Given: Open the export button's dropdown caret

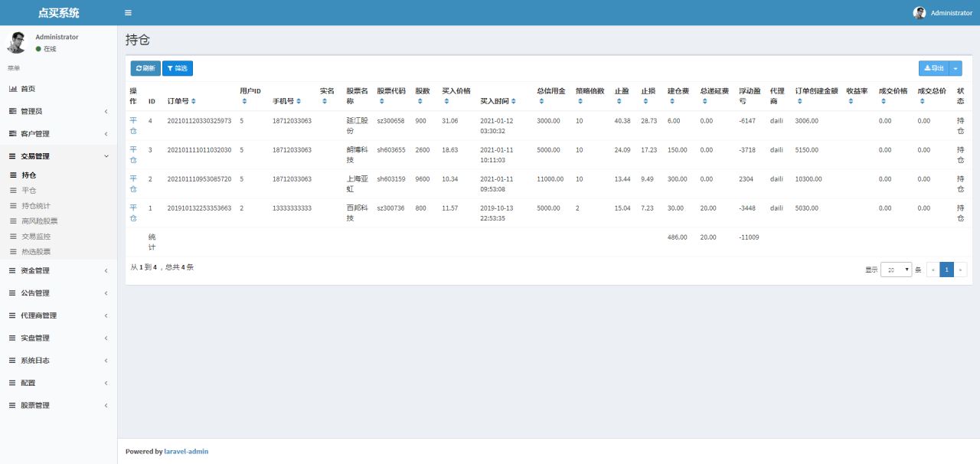Looking at the screenshot, I should click(x=954, y=68).
